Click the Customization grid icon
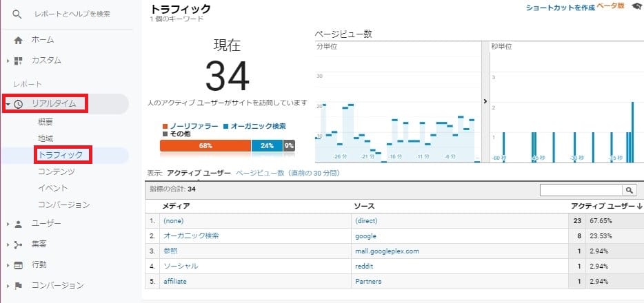The image size is (644, 303). point(19,61)
